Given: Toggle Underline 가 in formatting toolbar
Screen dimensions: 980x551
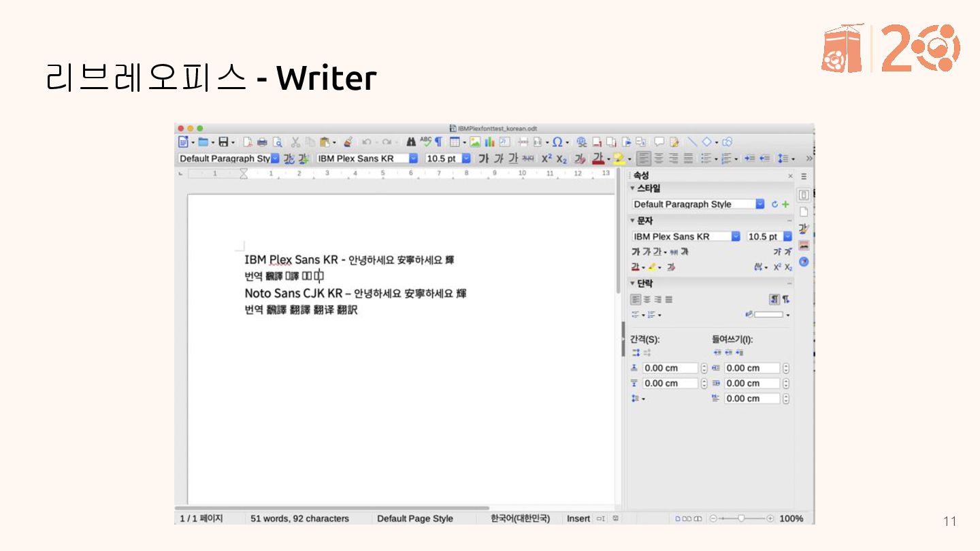Looking at the screenshot, I should (x=512, y=158).
